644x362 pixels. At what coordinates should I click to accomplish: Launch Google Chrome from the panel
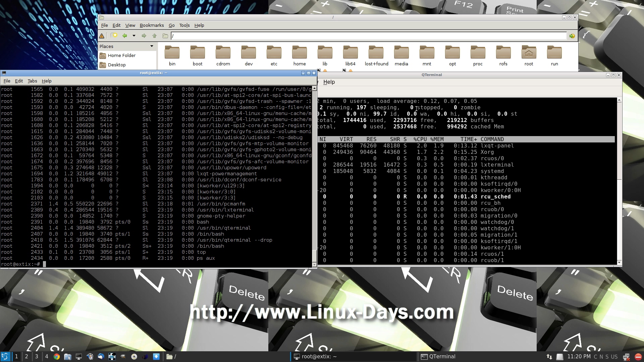coord(57,357)
